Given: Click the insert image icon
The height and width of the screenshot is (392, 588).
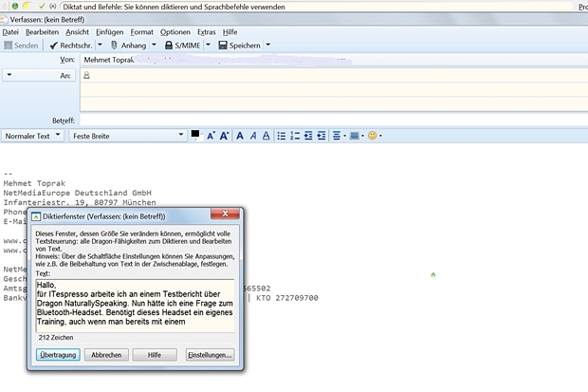Looking at the screenshot, I should pos(355,136).
